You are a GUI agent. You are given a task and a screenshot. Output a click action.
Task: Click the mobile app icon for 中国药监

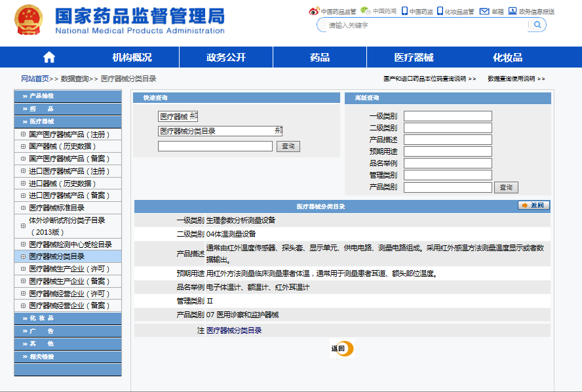(x=406, y=10)
